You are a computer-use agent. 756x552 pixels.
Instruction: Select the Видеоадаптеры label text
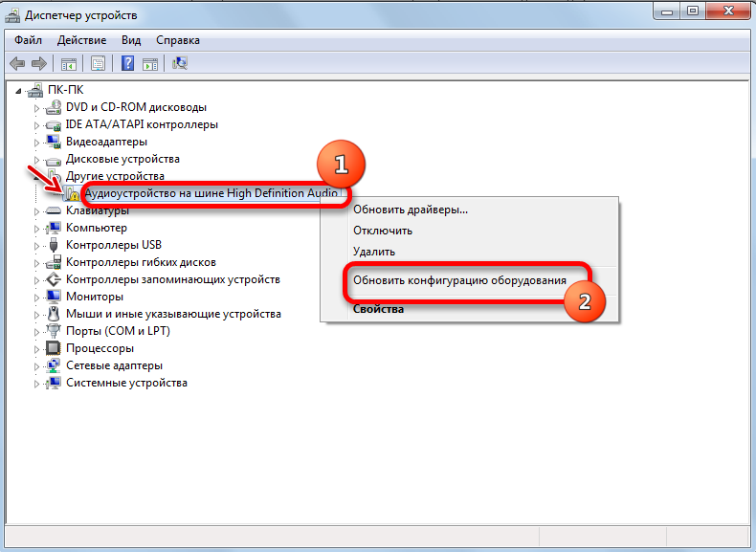coord(106,142)
